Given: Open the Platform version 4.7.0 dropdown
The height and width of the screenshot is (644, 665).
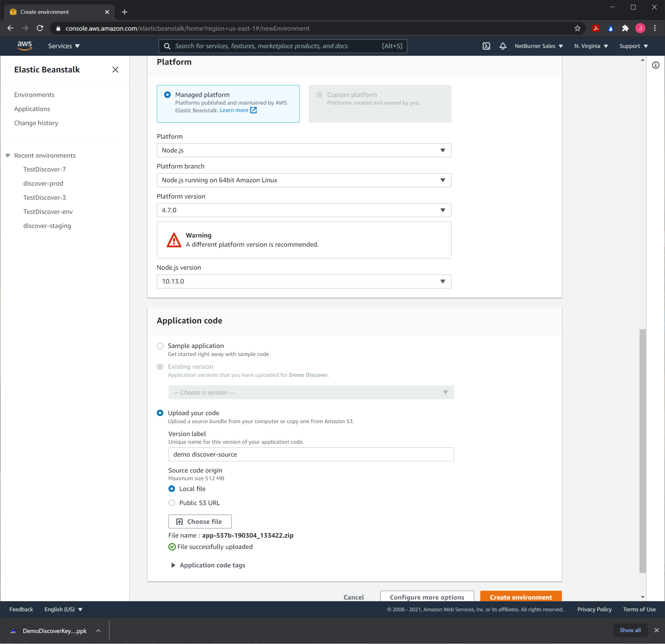Looking at the screenshot, I should (x=304, y=210).
